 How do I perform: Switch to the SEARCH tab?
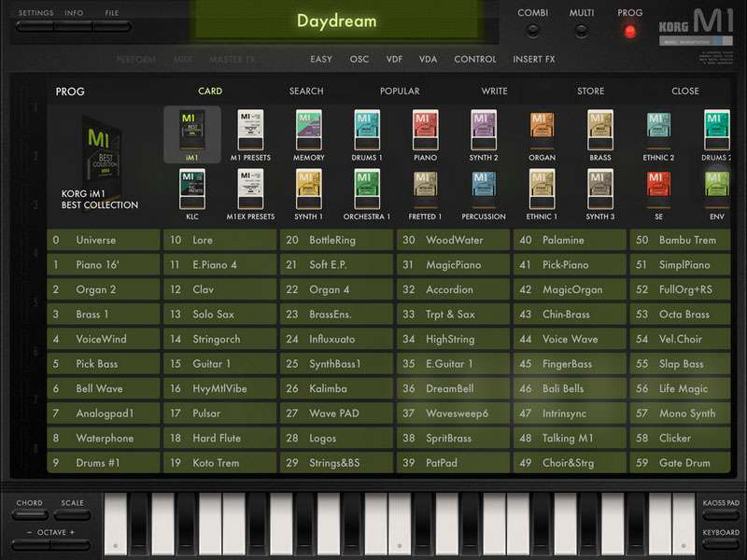(306, 91)
